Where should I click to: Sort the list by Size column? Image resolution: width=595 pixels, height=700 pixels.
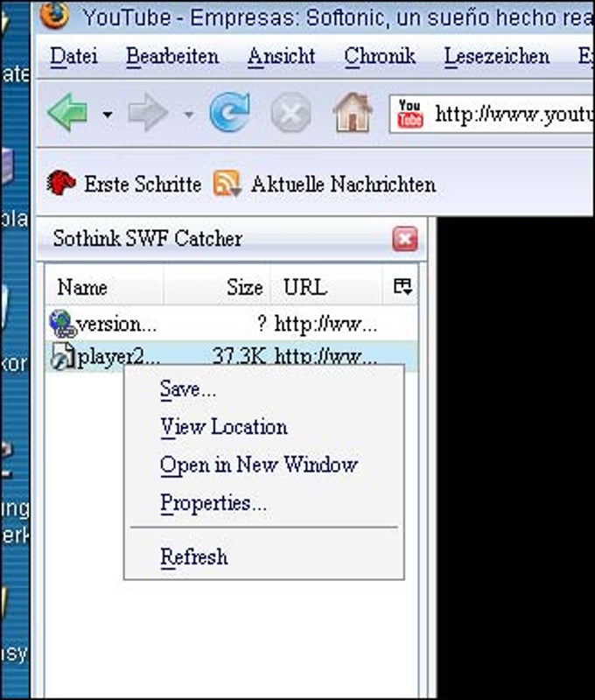point(217,287)
